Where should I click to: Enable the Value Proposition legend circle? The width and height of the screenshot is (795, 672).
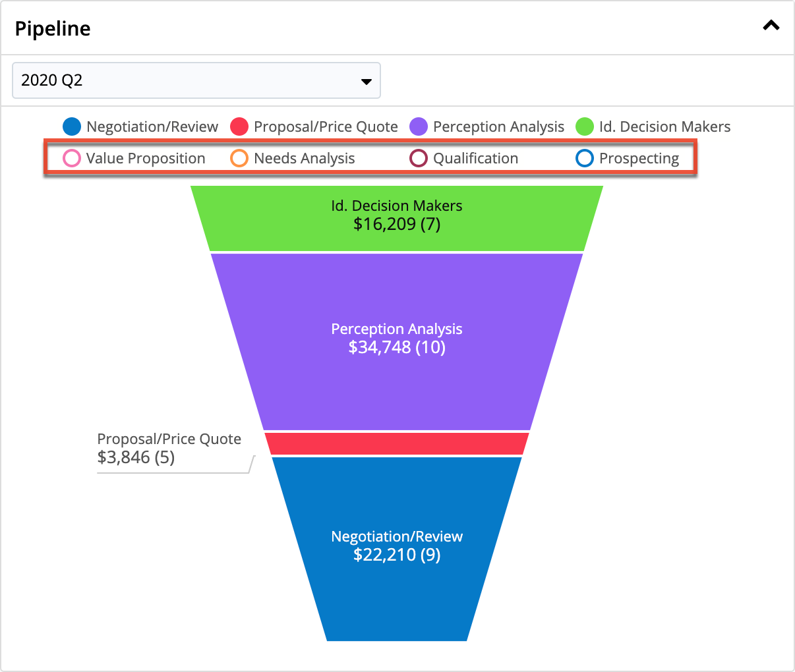click(x=72, y=158)
